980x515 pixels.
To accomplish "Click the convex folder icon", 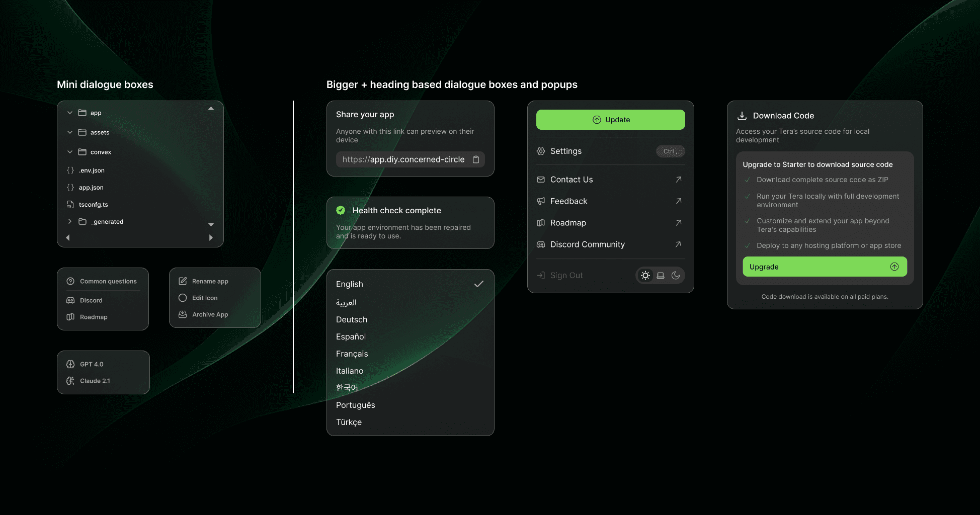I will coord(82,152).
